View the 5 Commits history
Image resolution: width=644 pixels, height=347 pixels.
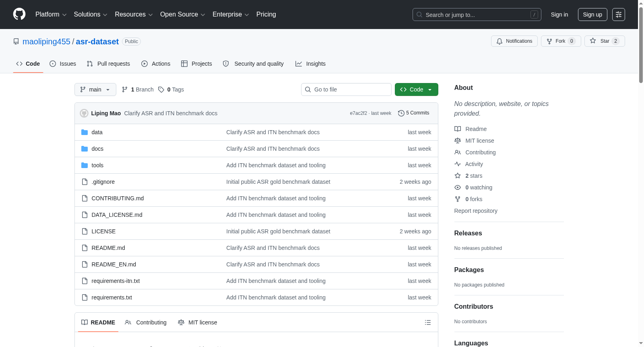click(x=414, y=113)
